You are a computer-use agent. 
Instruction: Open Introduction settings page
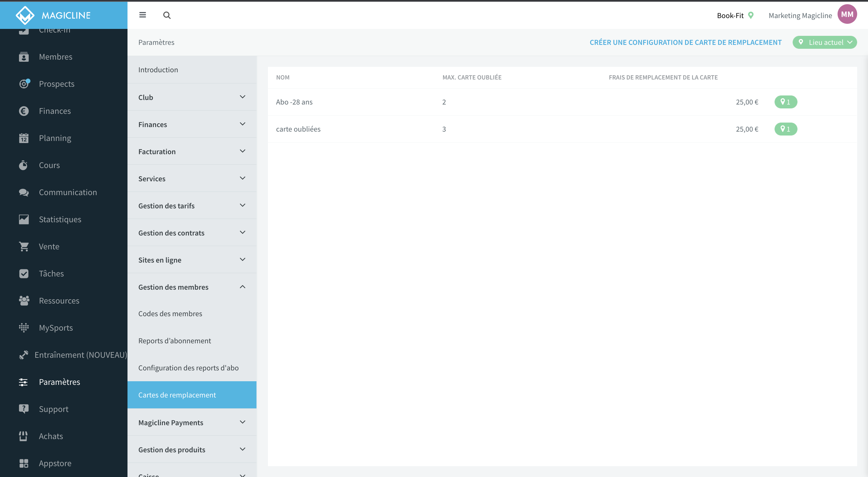(x=192, y=70)
